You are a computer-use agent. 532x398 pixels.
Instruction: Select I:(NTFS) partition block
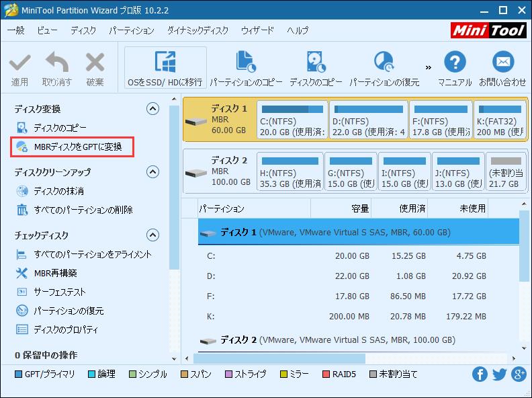pyautogui.click(x=404, y=171)
